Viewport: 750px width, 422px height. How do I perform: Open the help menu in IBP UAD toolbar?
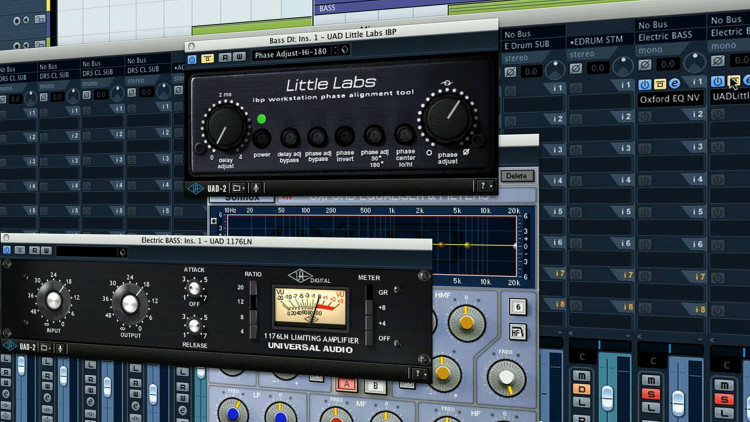(x=485, y=186)
